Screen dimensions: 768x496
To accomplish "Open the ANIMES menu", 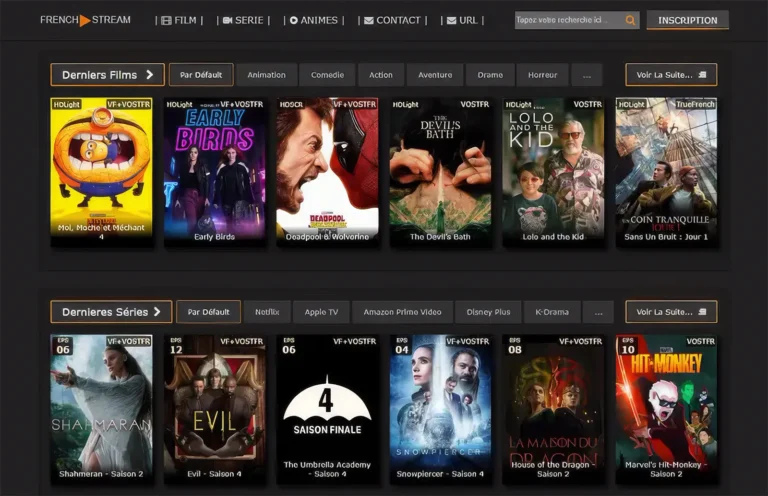I will (x=314, y=21).
